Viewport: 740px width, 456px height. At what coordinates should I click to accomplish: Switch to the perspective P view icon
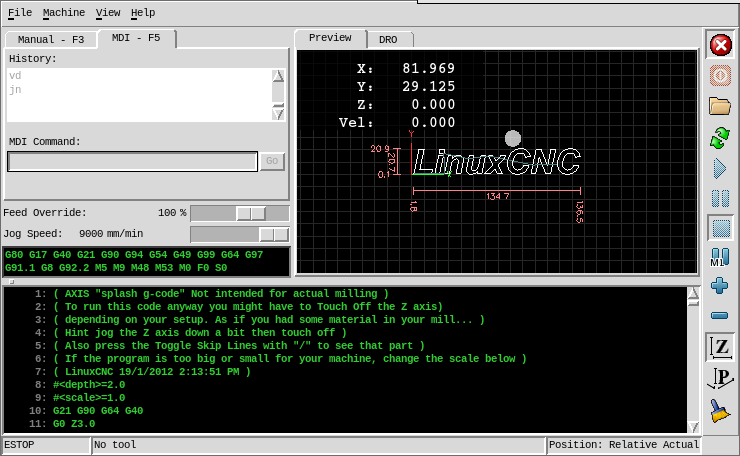720,379
